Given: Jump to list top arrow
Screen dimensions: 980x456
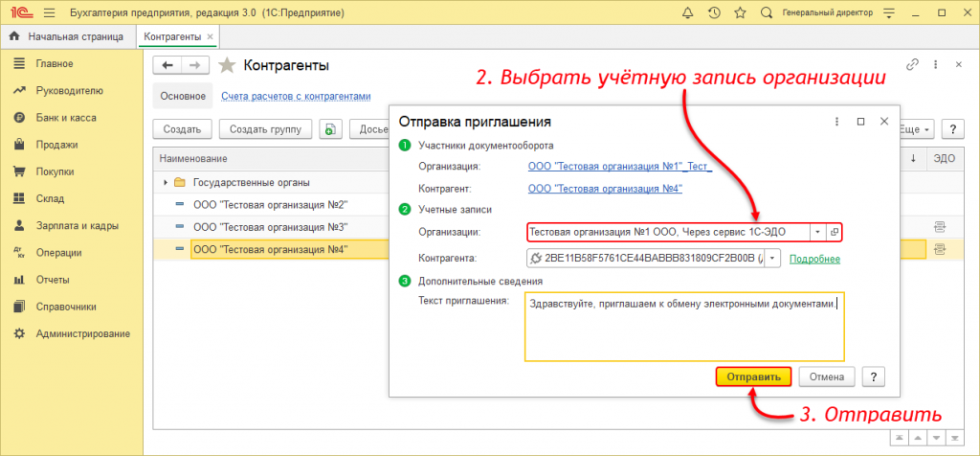Looking at the screenshot, I should 898,438.
